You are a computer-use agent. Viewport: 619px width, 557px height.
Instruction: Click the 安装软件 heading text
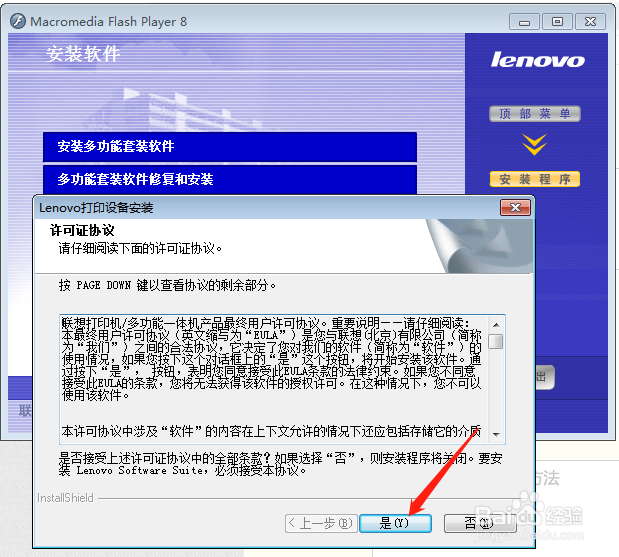point(83,54)
